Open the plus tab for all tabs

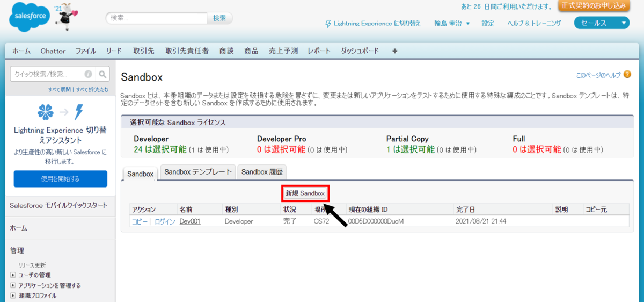click(x=395, y=51)
